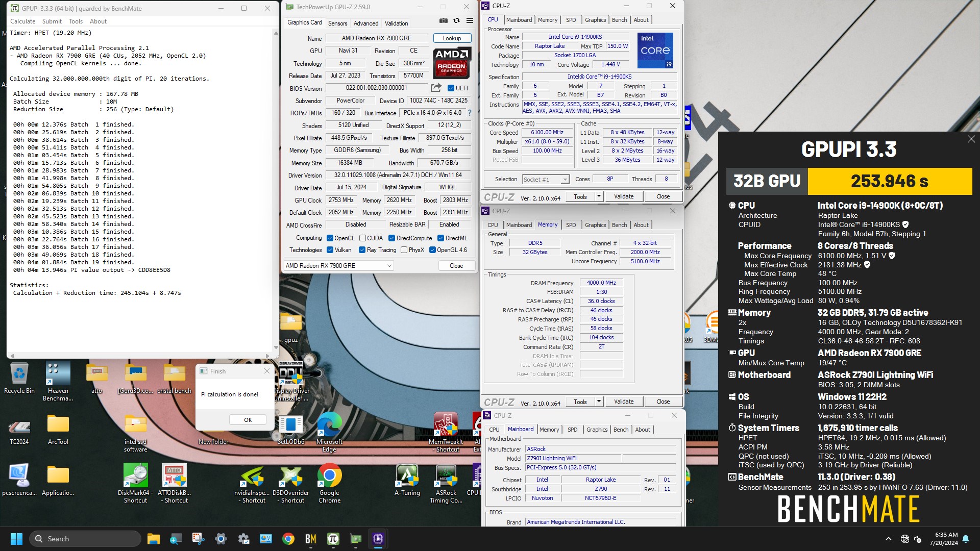Screen dimensions: 980x551
Task: Select the ATTODiskB shortcut icon
Action: click(x=175, y=483)
